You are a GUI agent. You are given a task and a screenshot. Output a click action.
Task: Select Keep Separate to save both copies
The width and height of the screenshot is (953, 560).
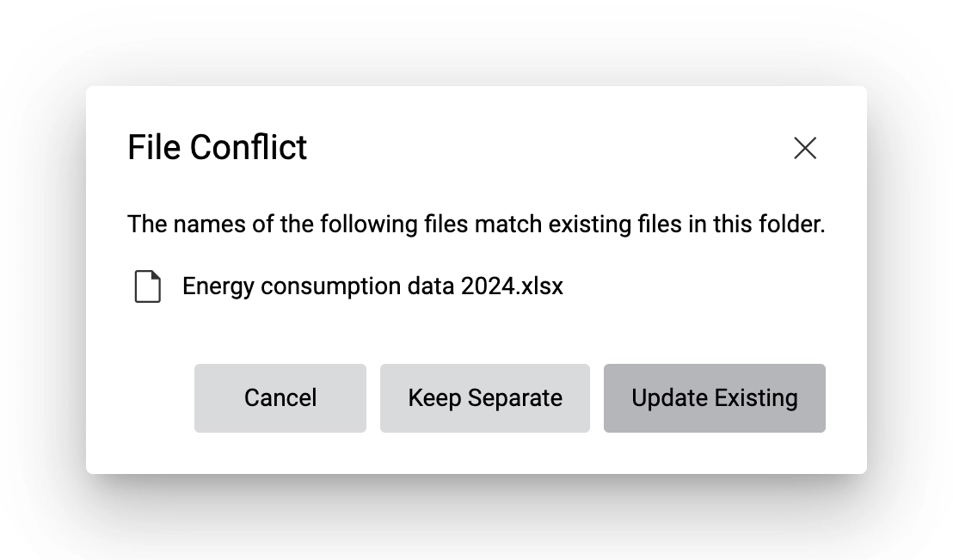484,397
